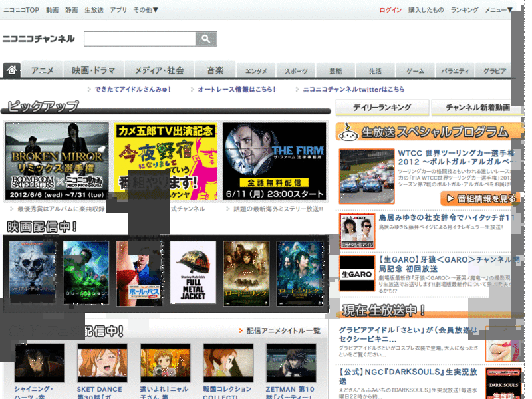Viewport: 532px width, 399px height.
Task: Focus the channel search input field
Action: [140, 39]
